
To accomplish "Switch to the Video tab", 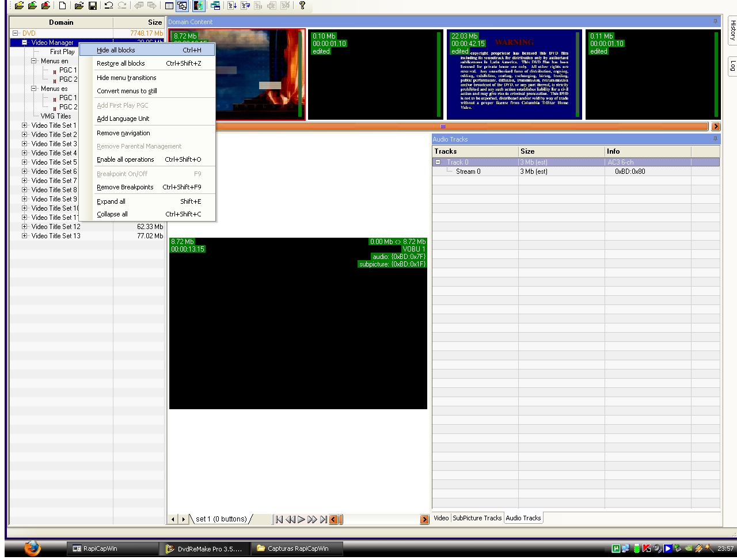I will click(x=441, y=518).
